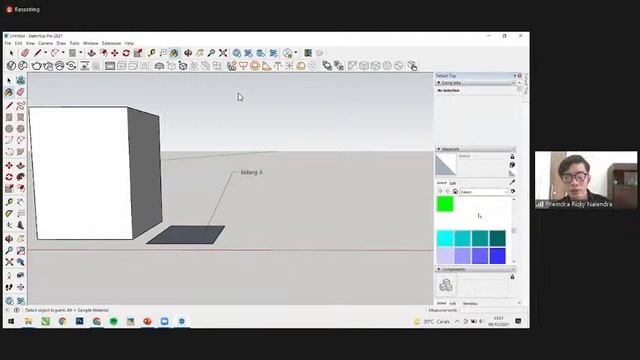Select the Zoom Window tool in left palette
Viewport: 640px width, 360px height.
(20, 251)
